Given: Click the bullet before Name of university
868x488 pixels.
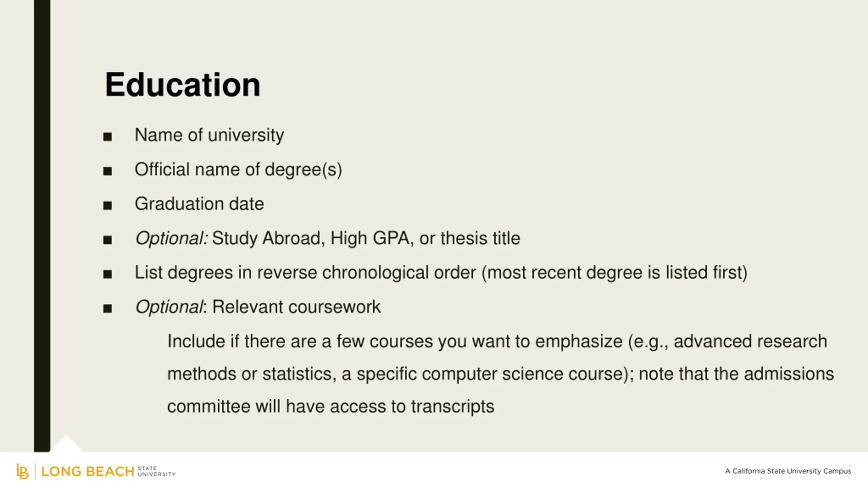Looking at the screenshot, I should 107,137.
